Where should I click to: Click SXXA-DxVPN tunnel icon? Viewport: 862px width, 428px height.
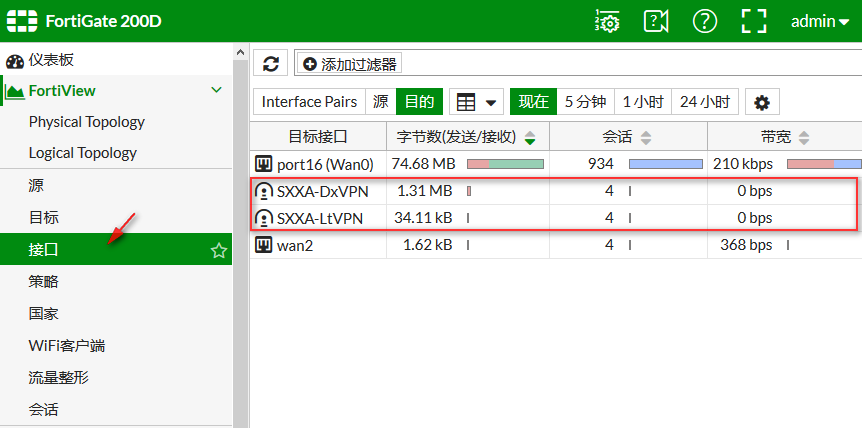[x=264, y=191]
